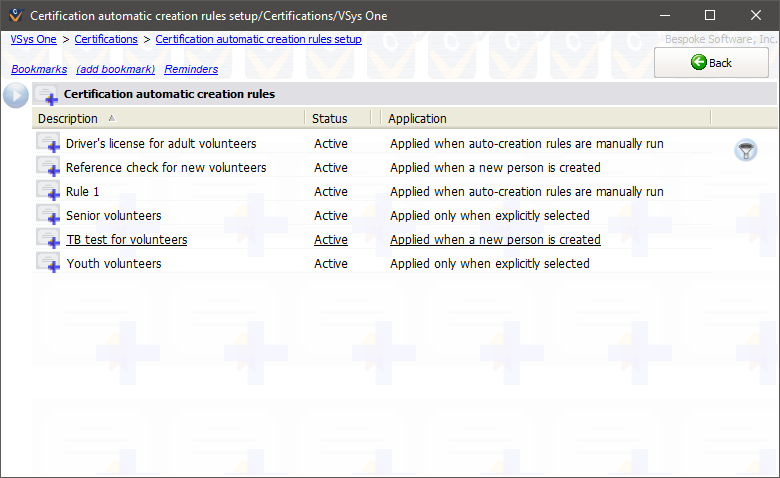Click icon beside TB test rule
This screenshot has width=780, height=478.
(x=48, y=240)
